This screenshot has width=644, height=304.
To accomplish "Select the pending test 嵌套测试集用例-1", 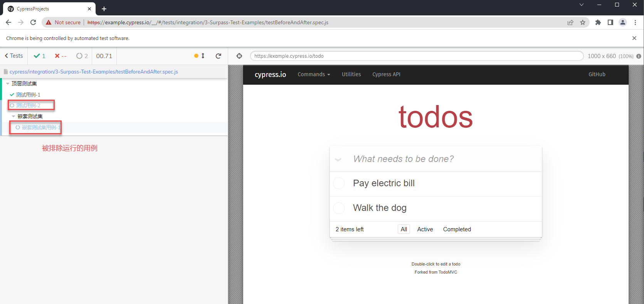I will (x=41, y=127).
